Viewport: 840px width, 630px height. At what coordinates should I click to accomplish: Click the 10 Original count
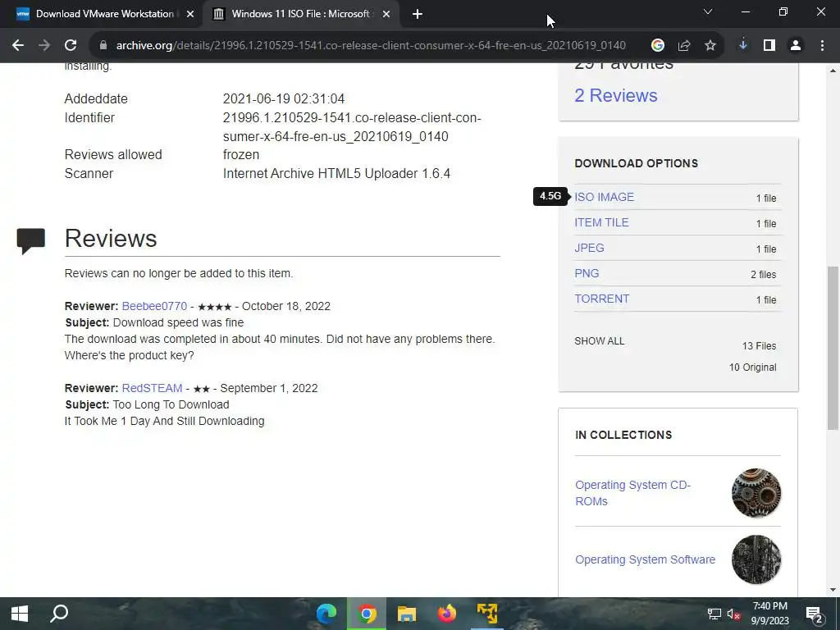tap(752, 367)
